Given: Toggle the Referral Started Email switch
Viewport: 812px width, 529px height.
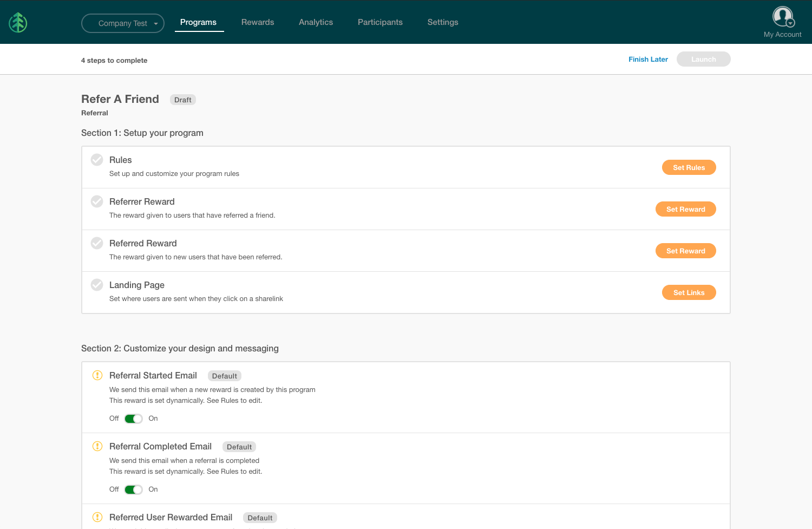Looking at the screenshot, I should coord(133,419).
